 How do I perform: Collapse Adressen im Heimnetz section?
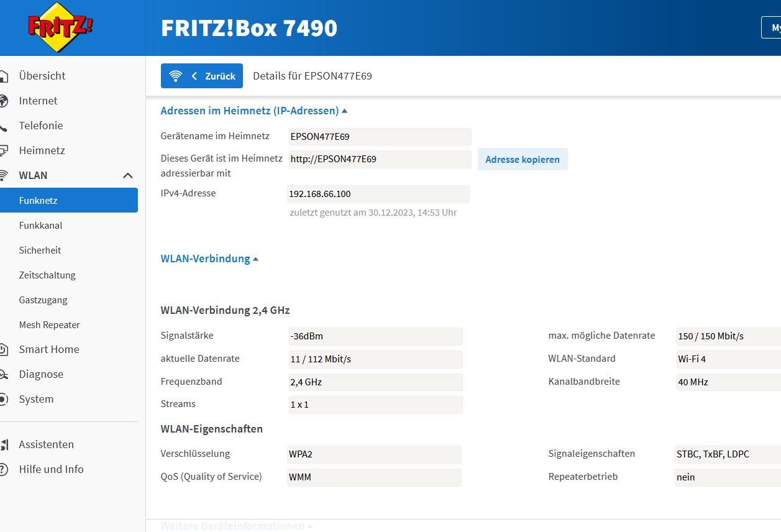(x=253, y=111)
